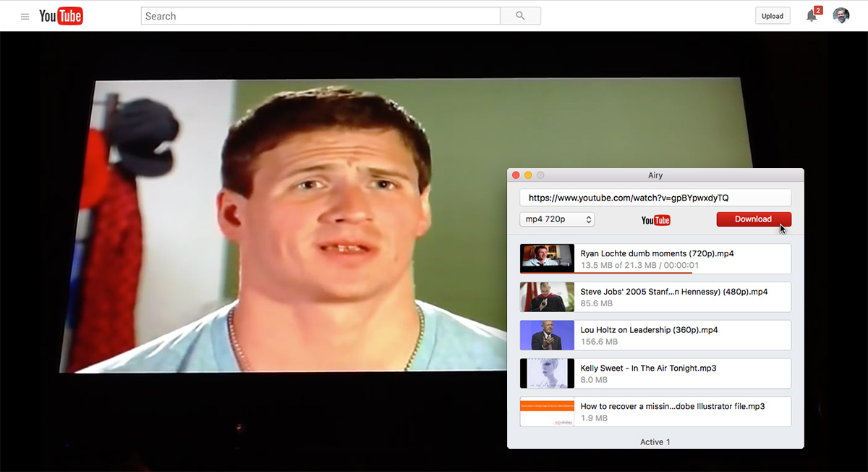Click the '1.9 MB' size label
Screen dimensions: 868x472
click(x=594, y=418)
